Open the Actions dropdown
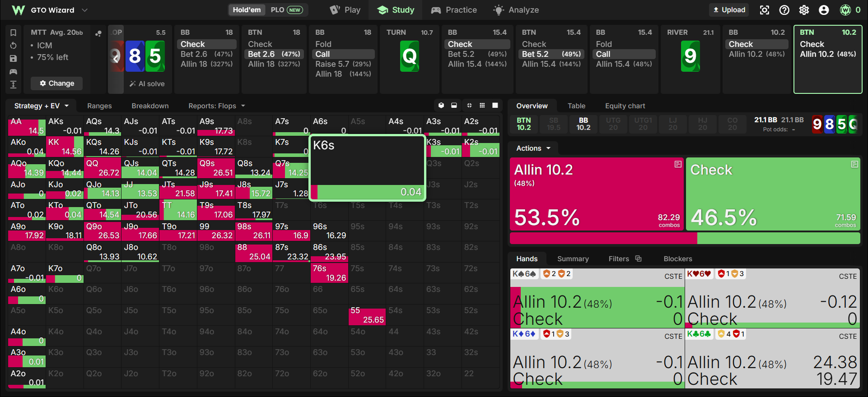Screen dimensions: 868x397 tap(533, 148)
